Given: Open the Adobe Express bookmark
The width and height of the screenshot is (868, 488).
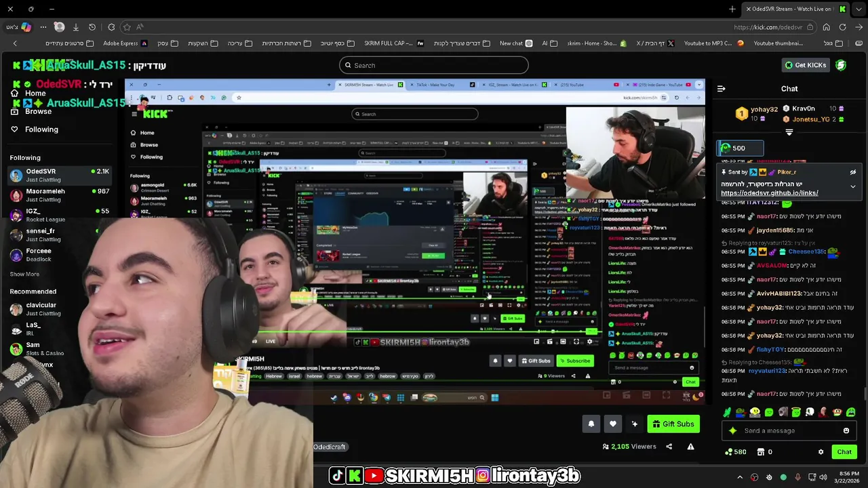Looking at the screenshot, I should pos(125,43).
